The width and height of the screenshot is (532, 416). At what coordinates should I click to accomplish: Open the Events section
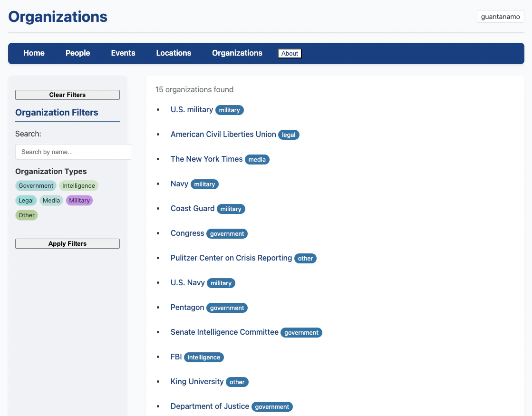click(123, 53)
